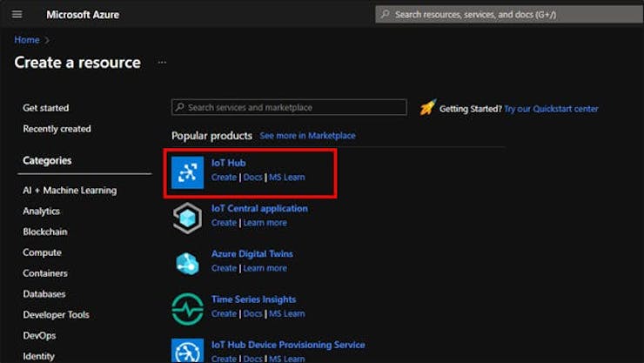Open See more in Marketplace link
644x363 pixels.
coord(307,136)
